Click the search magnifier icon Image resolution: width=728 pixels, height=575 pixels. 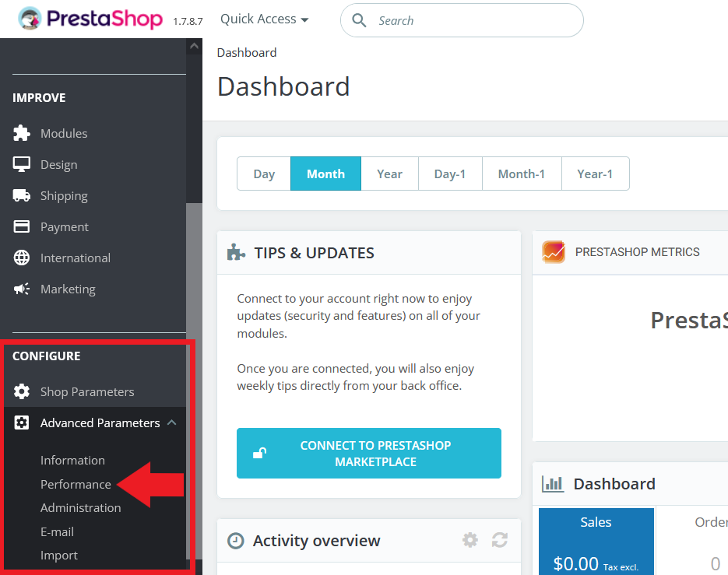(x=359, y=20)
